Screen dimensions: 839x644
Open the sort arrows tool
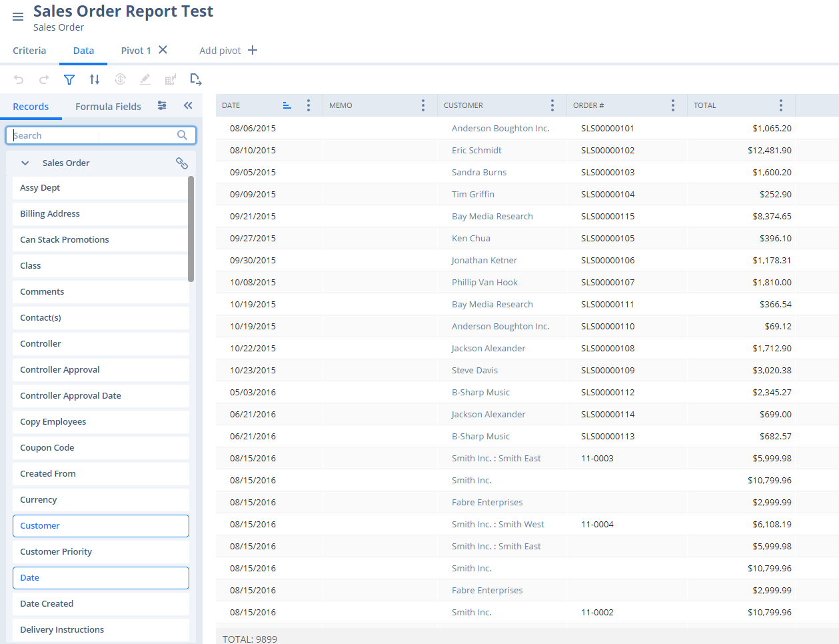[95, 79]
